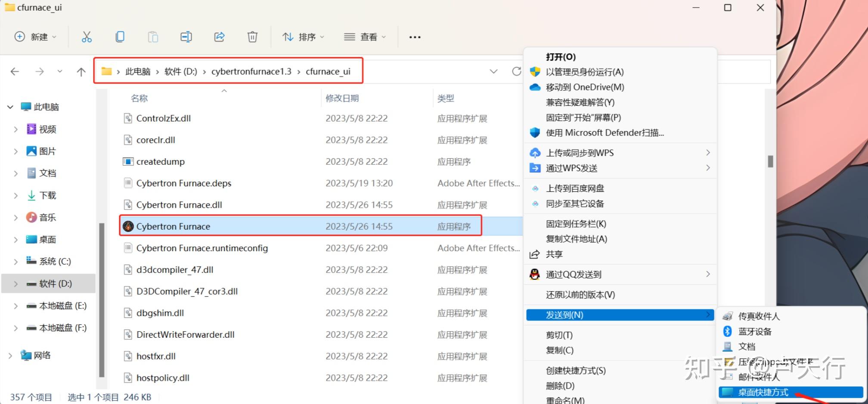Image resolution: width=868 pixels, height=404 pixels.
Task: Sort files by 类型 column header
Action: (446, 98)
